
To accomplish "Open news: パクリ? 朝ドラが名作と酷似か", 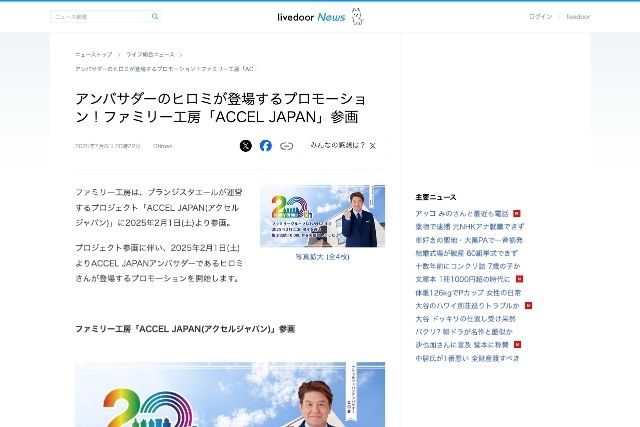I will click(464, 332).
